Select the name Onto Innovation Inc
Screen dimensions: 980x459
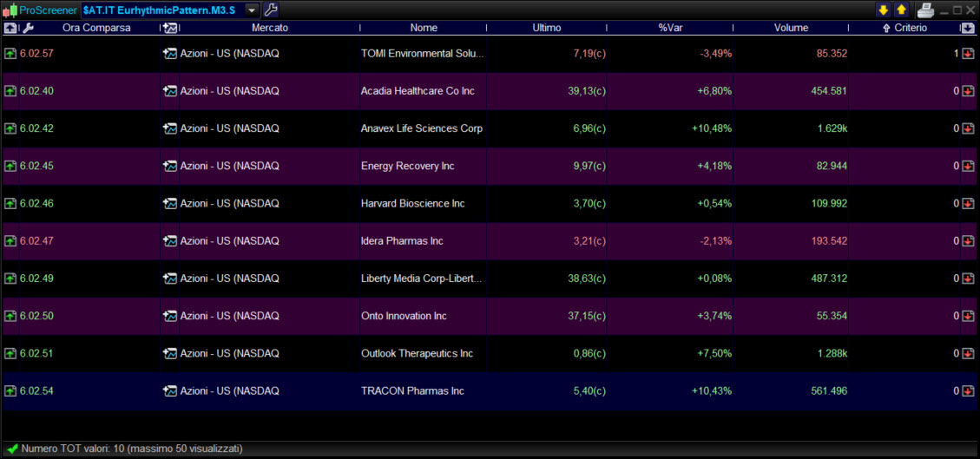(404, 316)
